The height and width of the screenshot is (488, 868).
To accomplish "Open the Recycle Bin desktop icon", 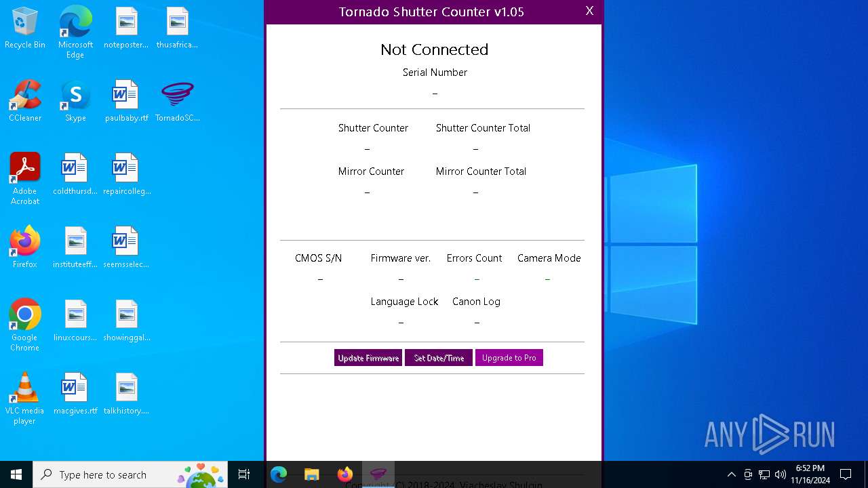I will (x=25, y=28).
